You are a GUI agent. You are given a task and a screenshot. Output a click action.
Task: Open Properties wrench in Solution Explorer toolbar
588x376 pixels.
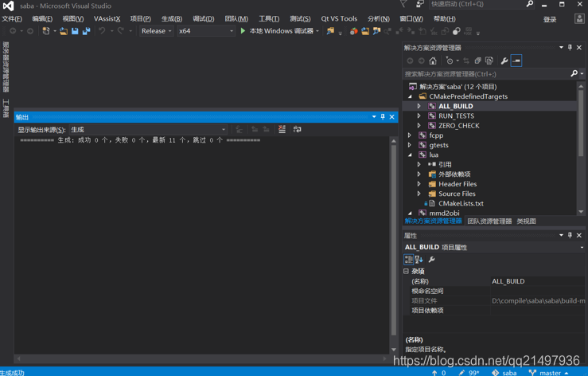[x=504, y=61]
